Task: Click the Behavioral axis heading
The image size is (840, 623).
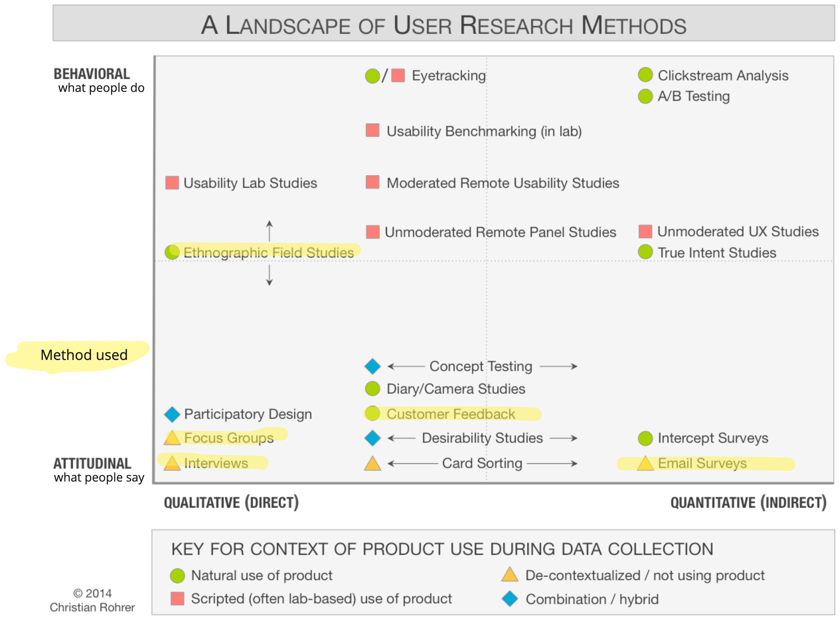Action: click(x=92, y=74)
